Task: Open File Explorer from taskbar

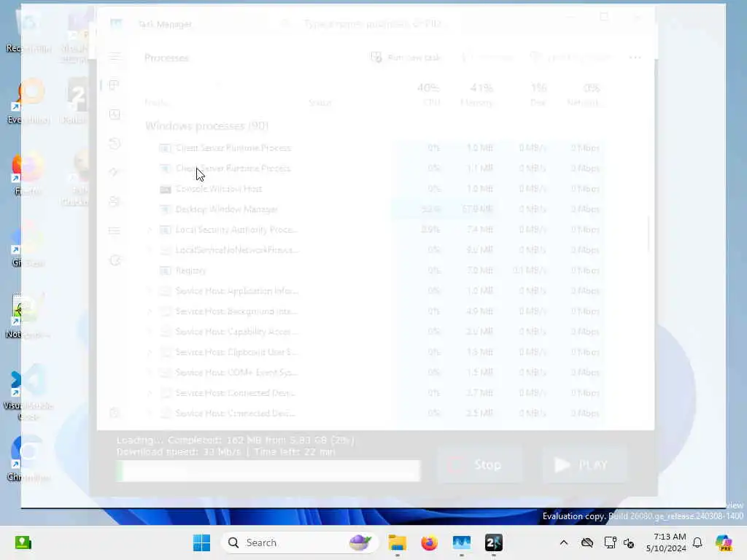Action: coord(397,542)
